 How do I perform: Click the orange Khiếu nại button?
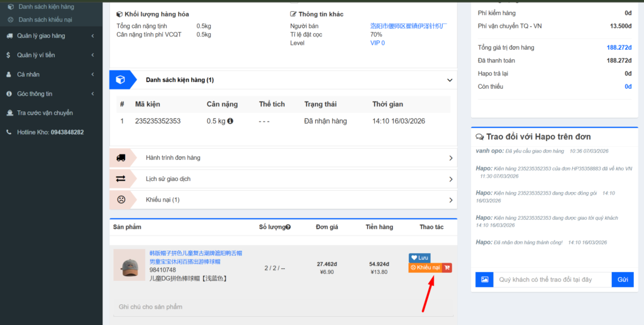coord(425,268)
